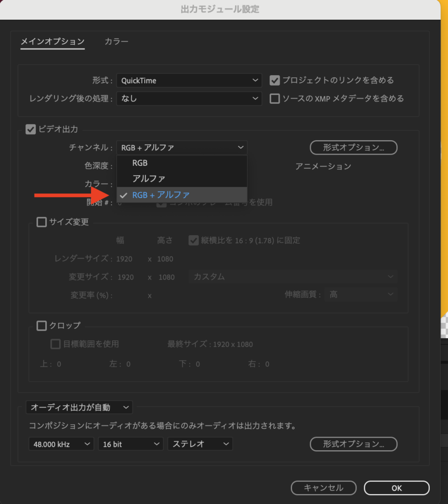Open the 形式 QuickTime dropdown
448x504 pixels.
(x=189, y=81)
